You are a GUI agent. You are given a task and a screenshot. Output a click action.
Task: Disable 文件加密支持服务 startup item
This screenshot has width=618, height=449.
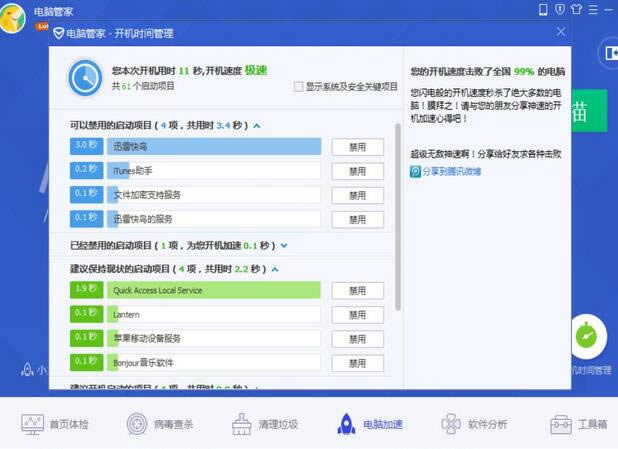357,196
